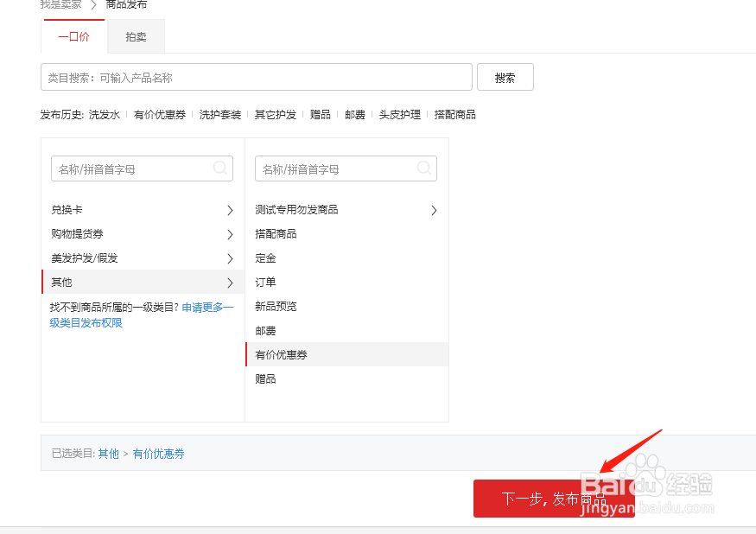Click 其他 in selected category breadcrumb

109,454
